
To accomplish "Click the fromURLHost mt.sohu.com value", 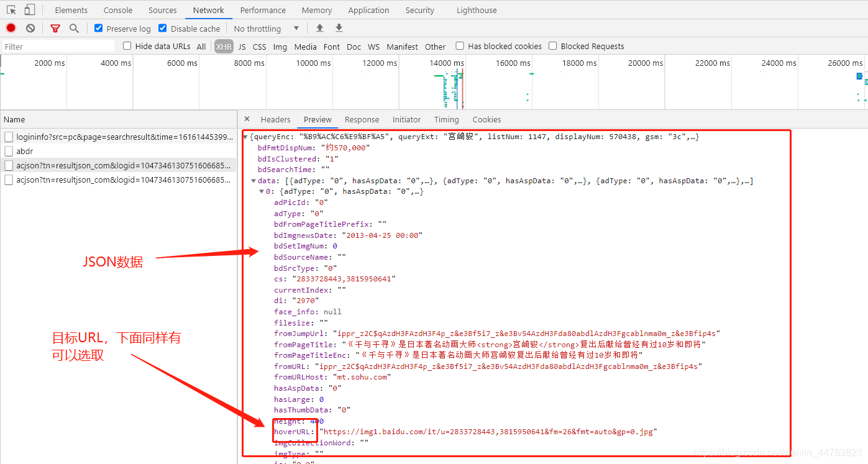I will pyautogui.click(x=362, y=377).
